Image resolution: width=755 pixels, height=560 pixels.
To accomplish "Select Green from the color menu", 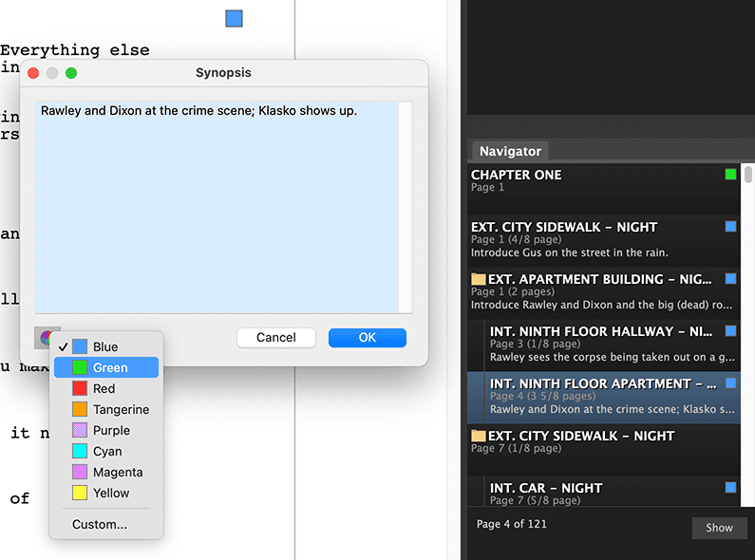I will 106,367.
